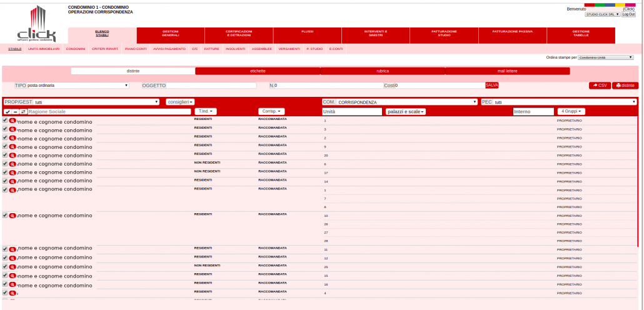Open the TIPO posta ordinaria dropdown

tap(78, 86)
